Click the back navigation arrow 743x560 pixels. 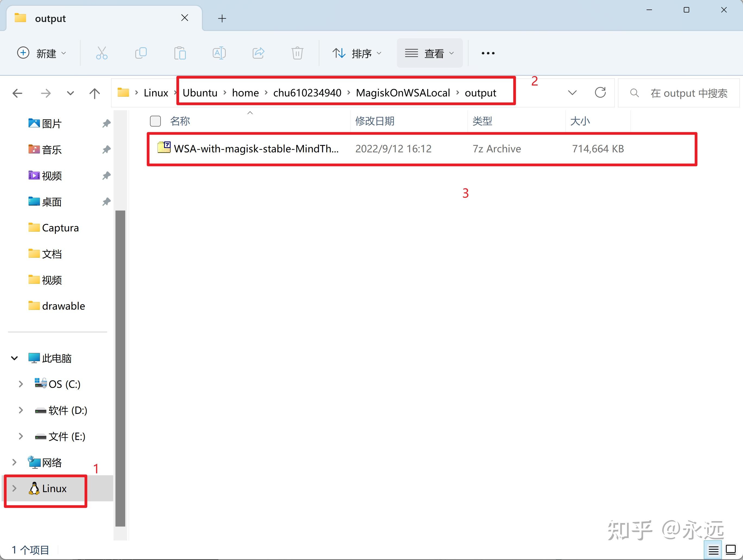tap(17, 93)
